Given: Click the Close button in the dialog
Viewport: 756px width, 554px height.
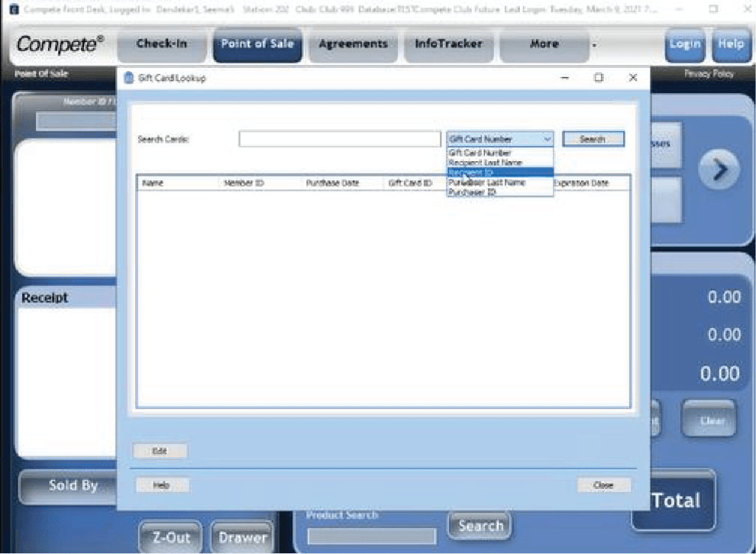Looking at the screenshot, I should [604, 485].
